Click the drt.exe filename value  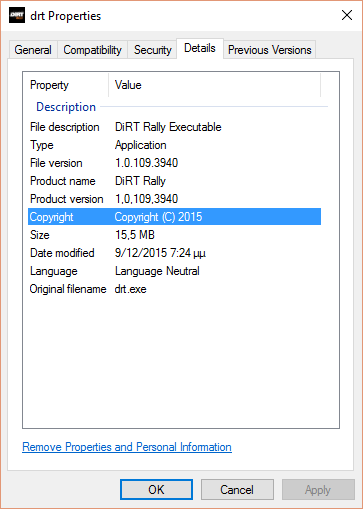tap(130, 289)
